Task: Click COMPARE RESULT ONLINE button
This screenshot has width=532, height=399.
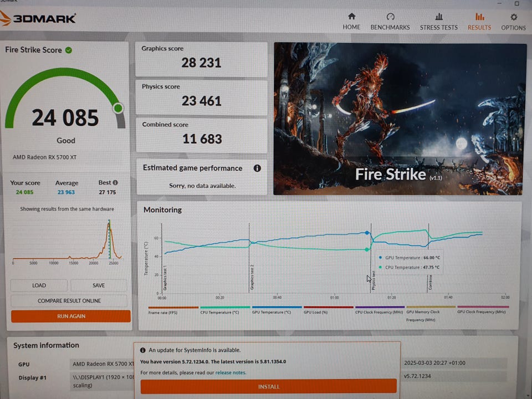Action: tap(69, 301)
